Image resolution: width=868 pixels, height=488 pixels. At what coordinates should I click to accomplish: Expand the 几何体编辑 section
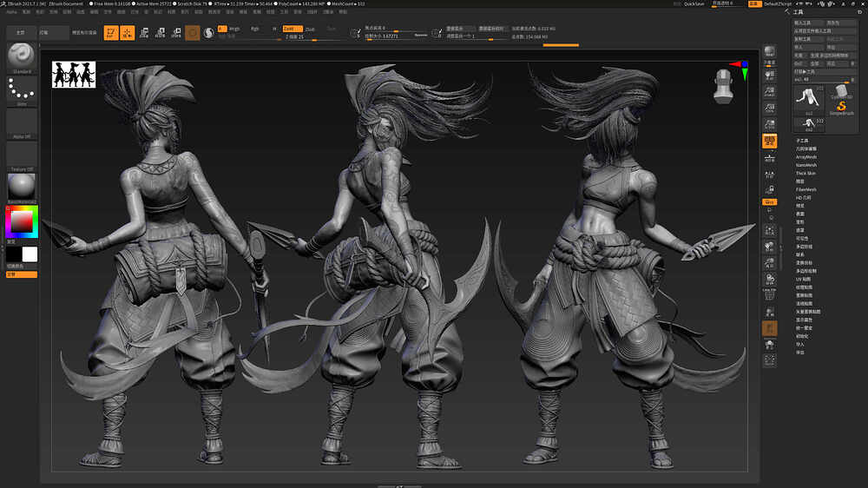click(x=806, y=149)
